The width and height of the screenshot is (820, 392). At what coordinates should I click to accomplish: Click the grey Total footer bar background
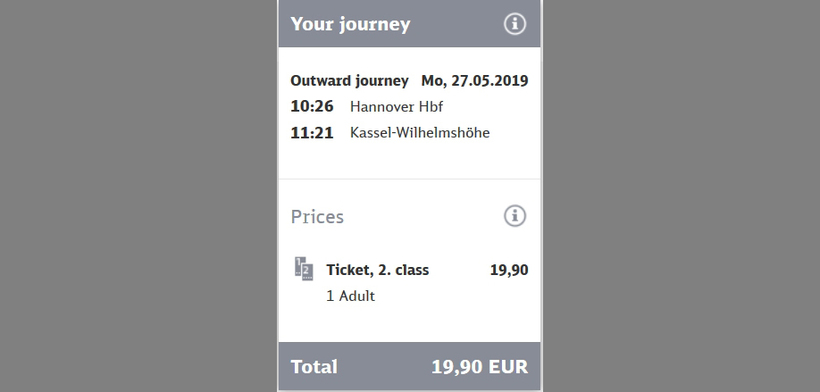(384, 367)
